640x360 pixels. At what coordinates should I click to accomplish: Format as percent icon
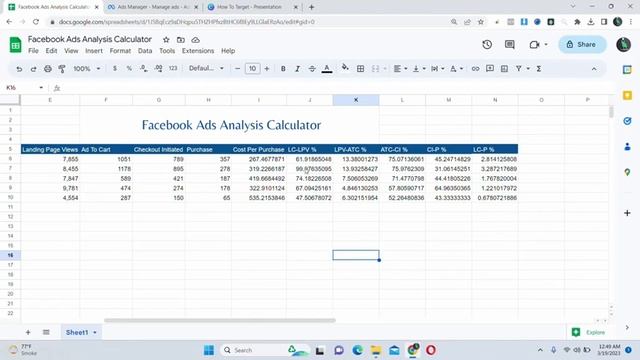(x=129, y=69)
